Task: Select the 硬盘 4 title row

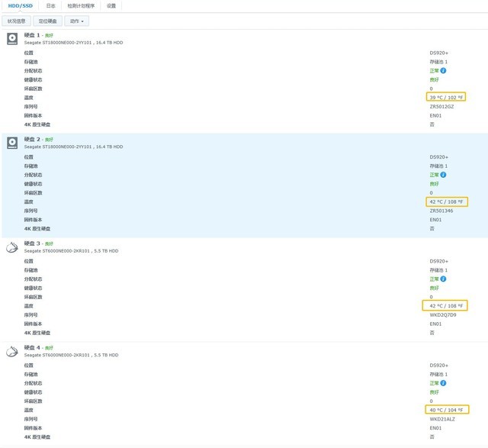Action: (39, 347)
